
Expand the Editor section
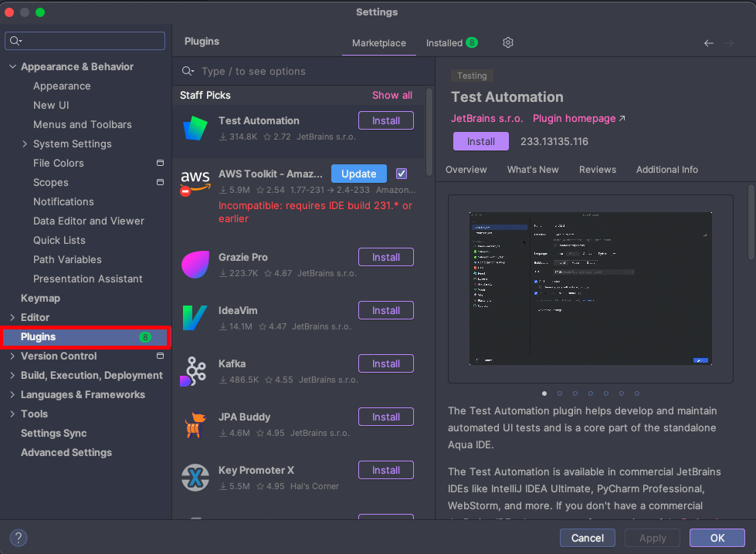(x=12, y=317)
